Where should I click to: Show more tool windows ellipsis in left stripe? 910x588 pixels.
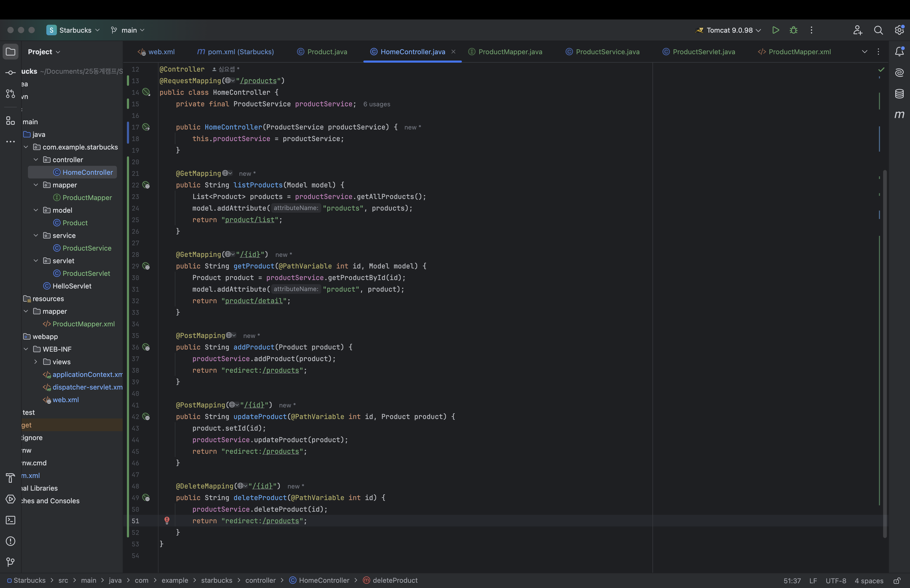click(x=11, y=142)
